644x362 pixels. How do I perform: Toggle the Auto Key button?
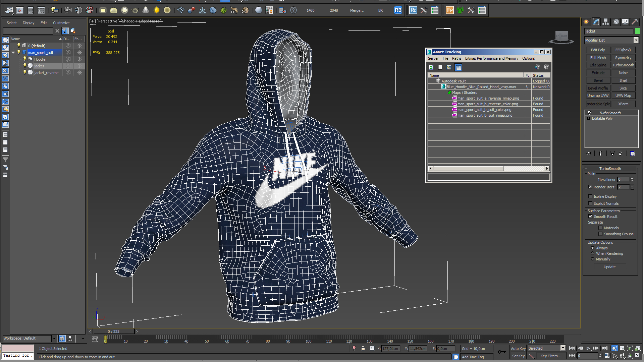coord(518,349)
